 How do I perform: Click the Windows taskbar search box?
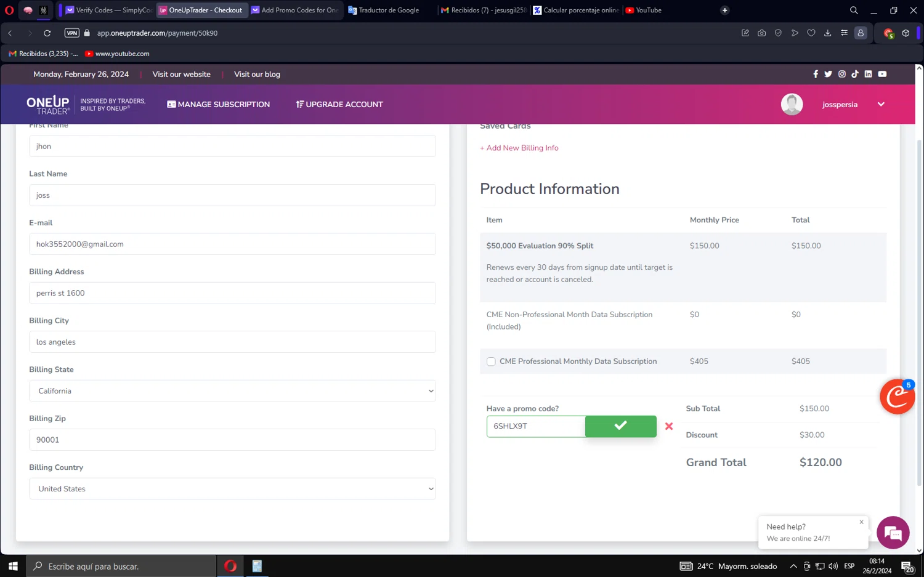tap(121, 566)
